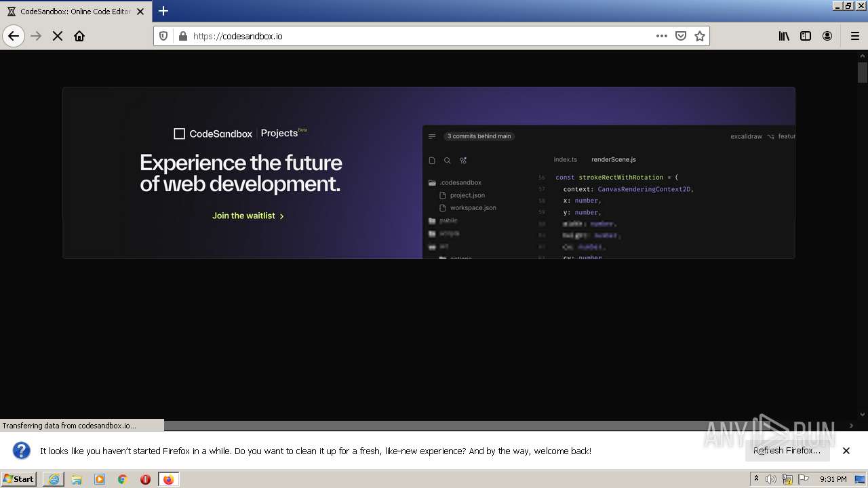Click the source control icon in editor
The image size is (868, 488).
coord(463,161)
